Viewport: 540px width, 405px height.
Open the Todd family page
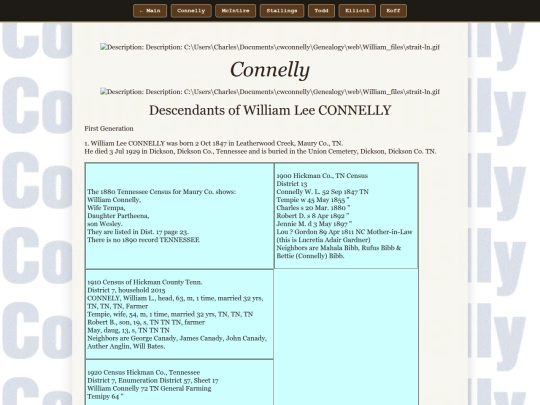pos(321,11)
